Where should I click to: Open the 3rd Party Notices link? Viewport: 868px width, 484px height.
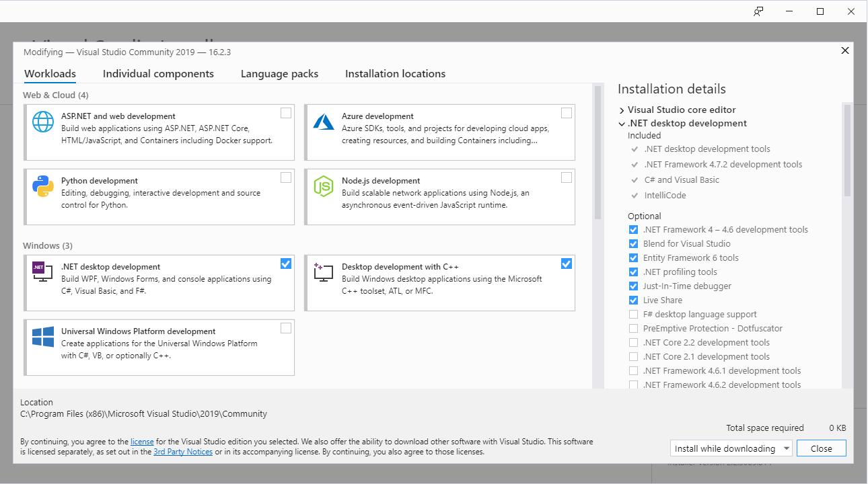pos(183,452)
